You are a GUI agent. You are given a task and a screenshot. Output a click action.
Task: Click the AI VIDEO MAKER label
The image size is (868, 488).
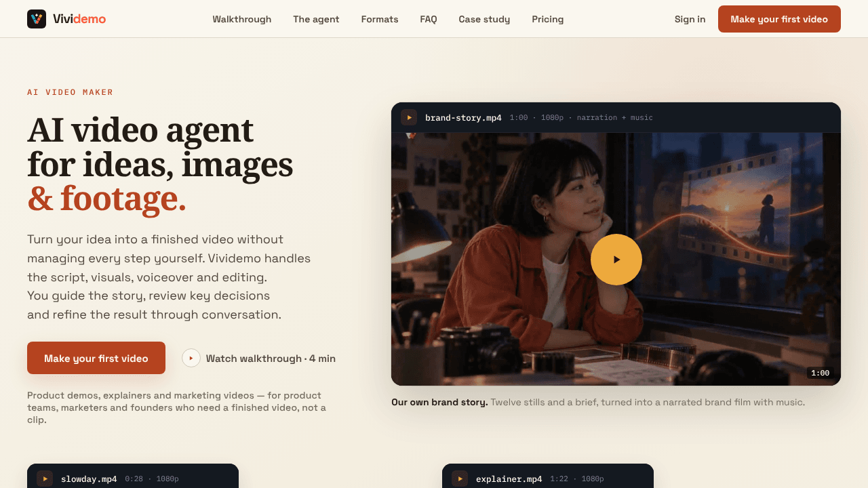click(71, 92)
